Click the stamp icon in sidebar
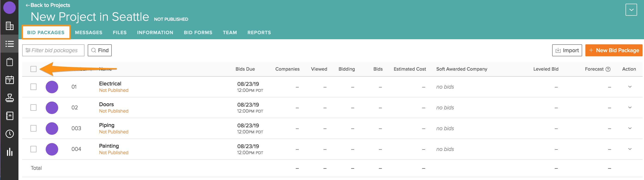This screenshot has width=644, height=180. tap(9, 98)
